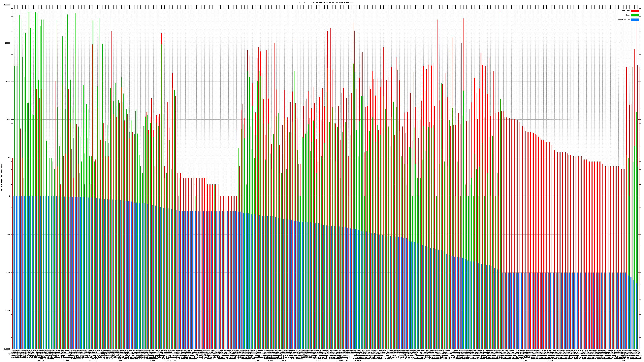
Task: Select the "Spam" legend text label
Action: (x=628, y=15)
